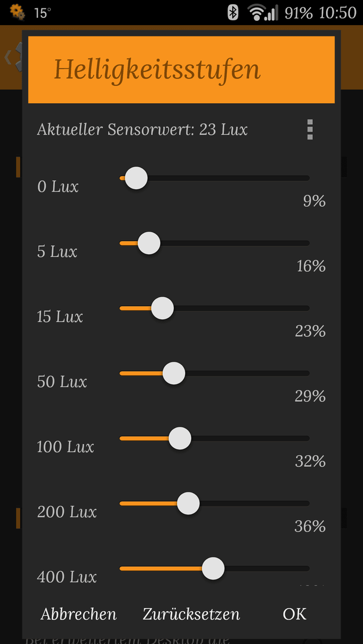This screenshot has height=644, width=363.
Task: Click the Abbrechen button
Action: 79,614
